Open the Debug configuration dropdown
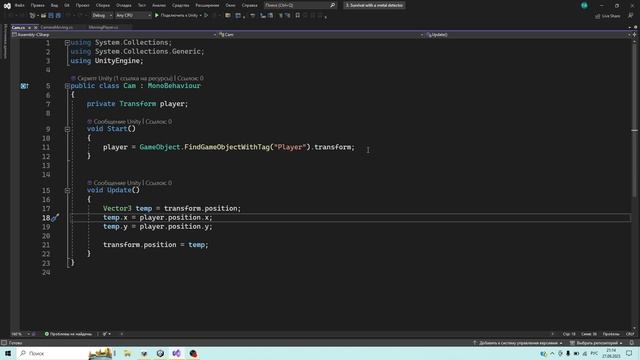The image size is (640, 360). point(102,16)
